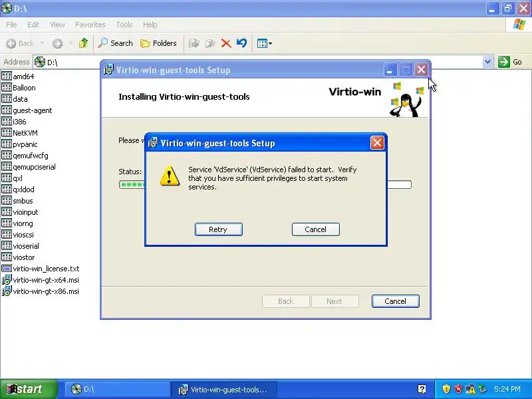
Task: Select the qemupciserial folder
Action: coord(29,167)
